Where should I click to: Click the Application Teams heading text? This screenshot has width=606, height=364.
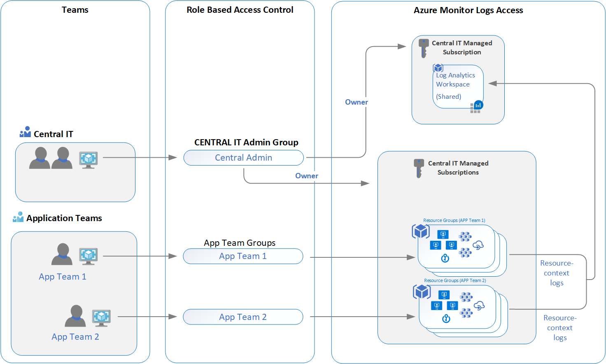coord(64,218)
